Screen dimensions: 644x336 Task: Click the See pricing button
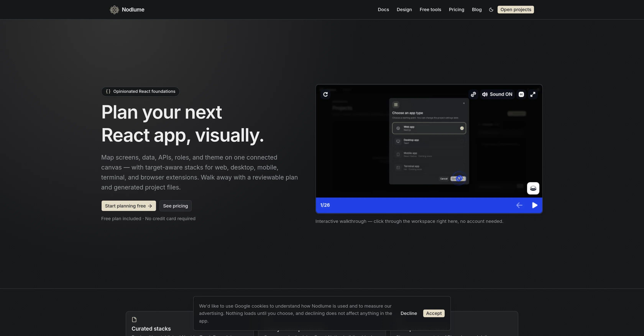[175, 206]
